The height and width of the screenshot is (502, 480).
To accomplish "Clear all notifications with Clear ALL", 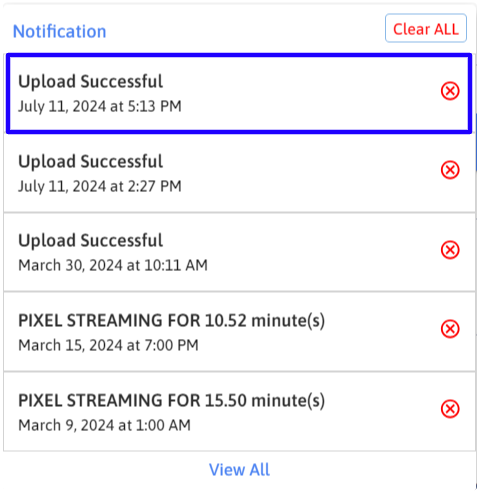I will [426, 28].
